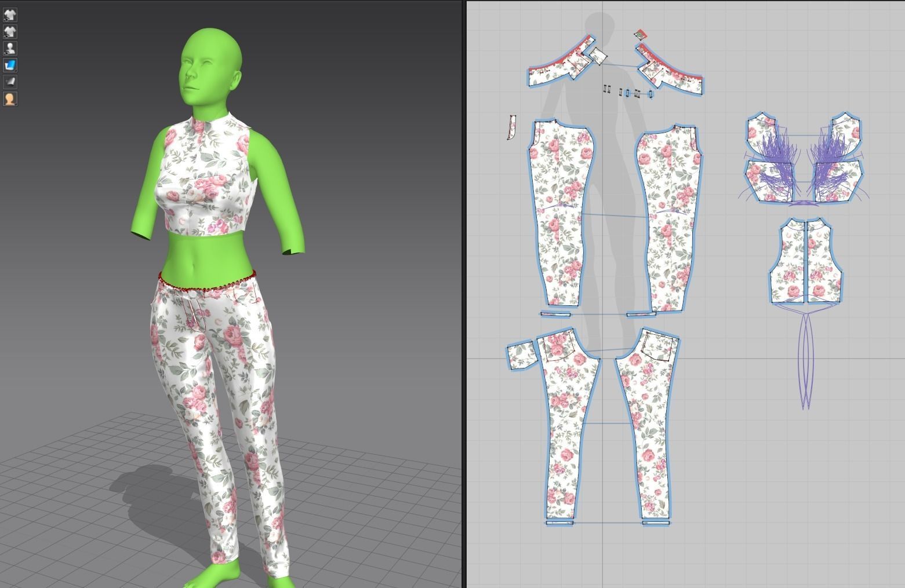Screen dimensions: 905x588
Task: Select the blue textured surface render icon
Action: point(10,65)
